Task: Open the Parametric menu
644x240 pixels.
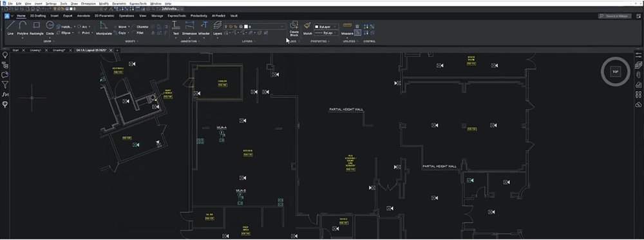Action: [119, 3]
